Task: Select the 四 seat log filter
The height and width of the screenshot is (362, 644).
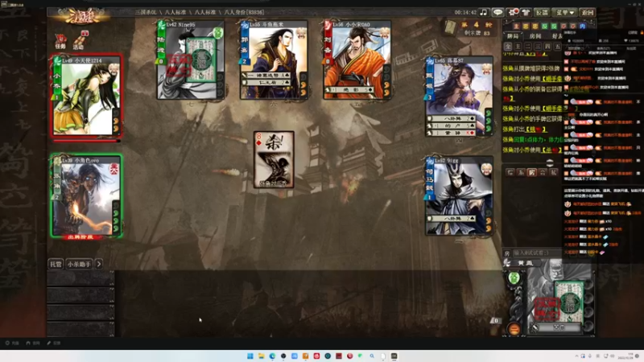Action: point(547,47)
